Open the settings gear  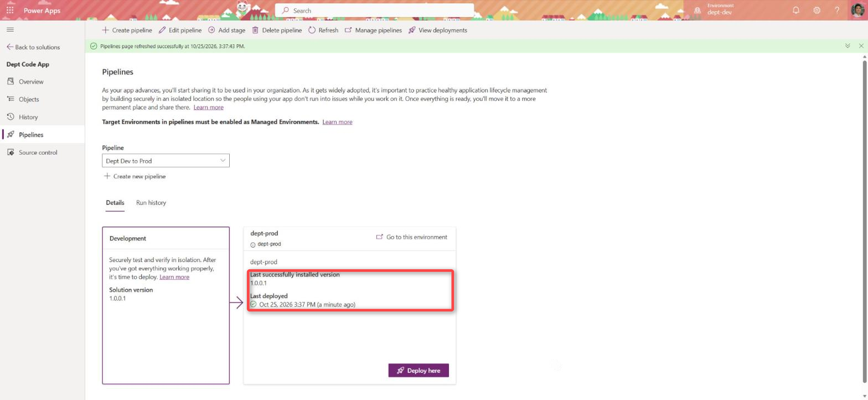817,10
